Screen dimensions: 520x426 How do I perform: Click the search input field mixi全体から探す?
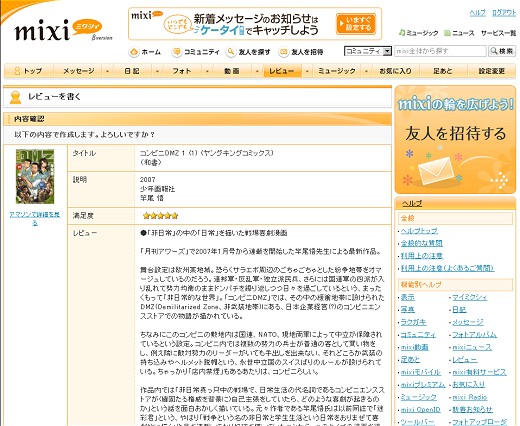(440, 51)
